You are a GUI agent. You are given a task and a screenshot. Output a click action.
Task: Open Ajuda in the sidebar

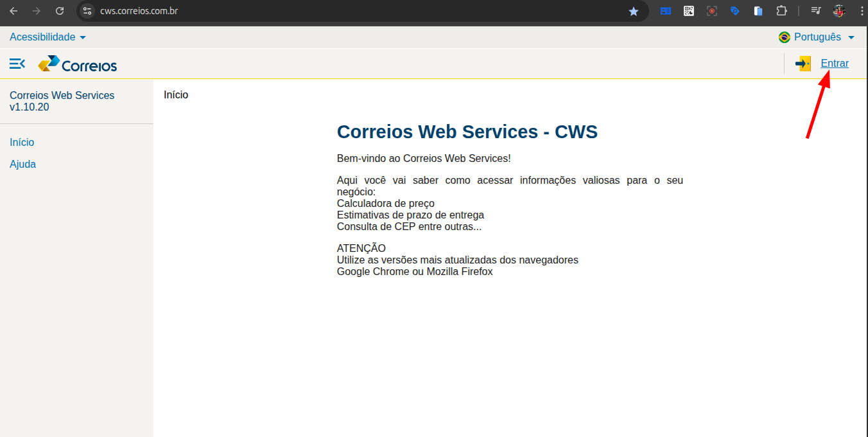(x=23, y=165)
